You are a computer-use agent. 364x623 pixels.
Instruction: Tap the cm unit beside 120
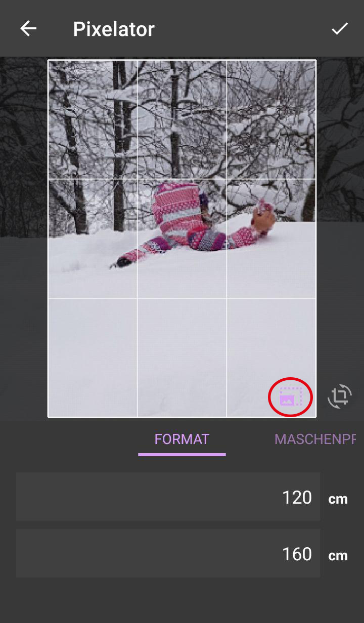(338, 499)
